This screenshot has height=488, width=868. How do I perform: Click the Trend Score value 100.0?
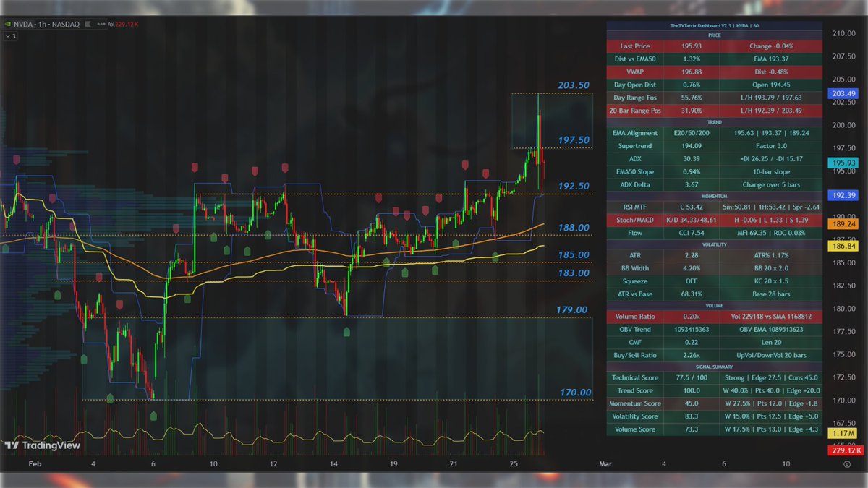(x=691, y=391)
